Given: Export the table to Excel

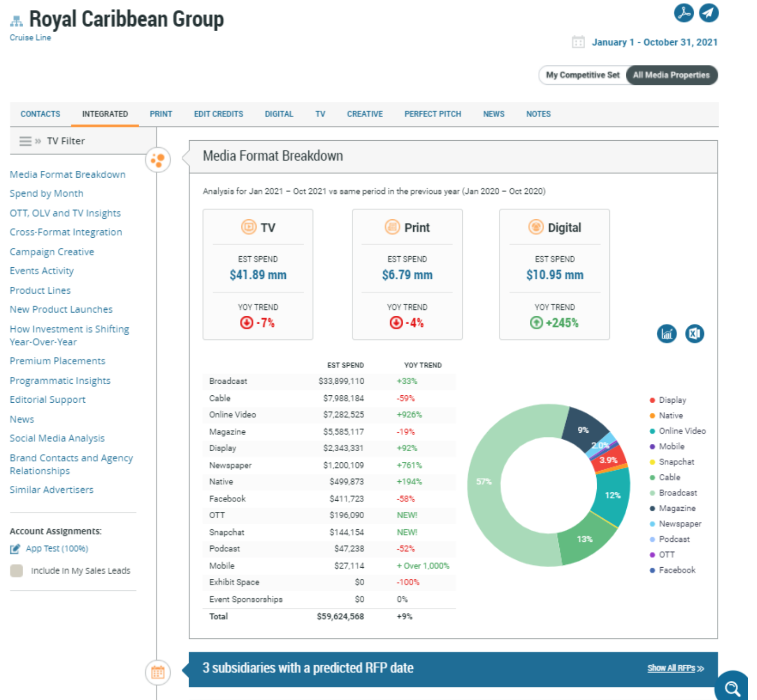Looking at the screenshot, I should (694, 334).
